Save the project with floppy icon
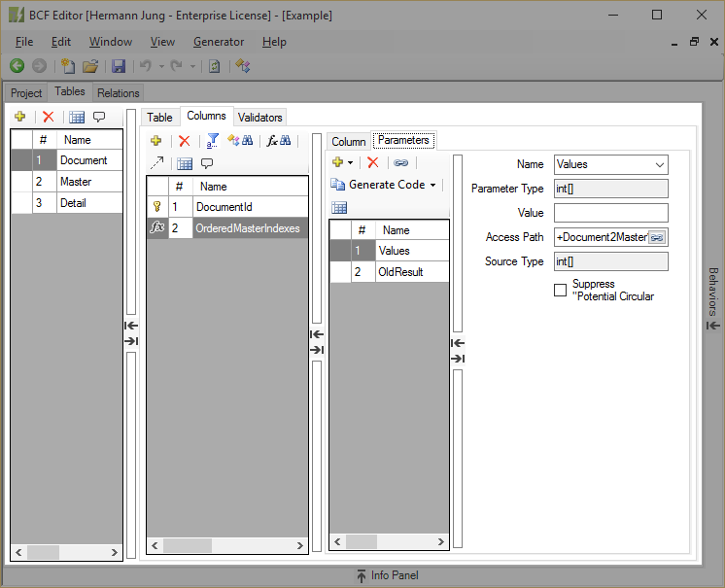This screenshot has width=725, height=588. coord(119,66)
